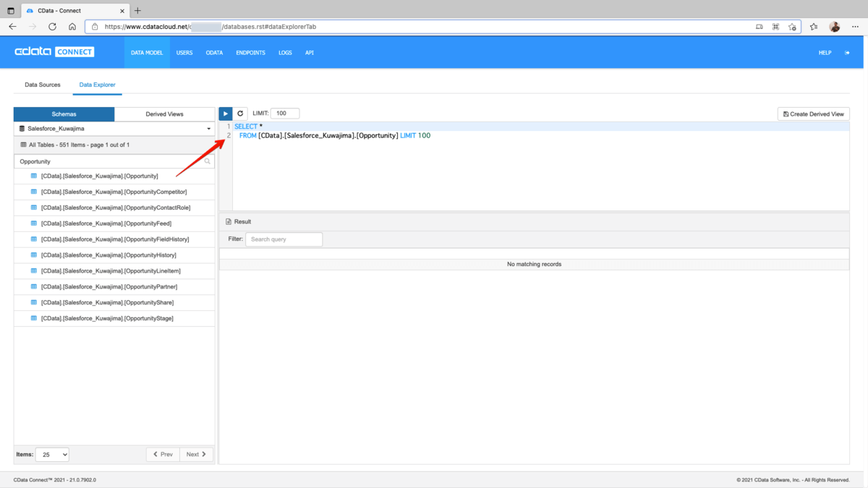Open the Data Sources tab
Image resolution: width=868 pixels, height=488 pixels.
(x=43, y=85)
